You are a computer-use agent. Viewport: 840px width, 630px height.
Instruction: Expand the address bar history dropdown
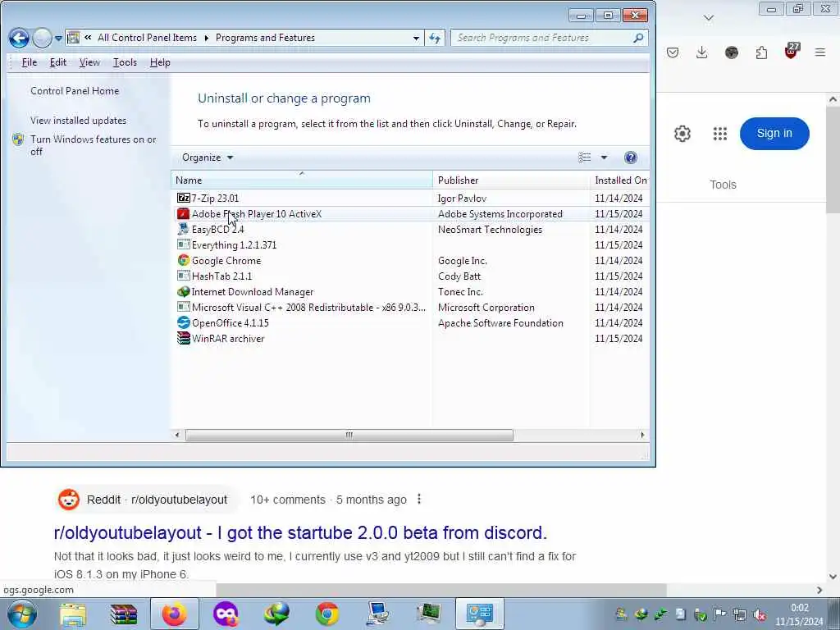pyautogui.click(x=416, y=38)
